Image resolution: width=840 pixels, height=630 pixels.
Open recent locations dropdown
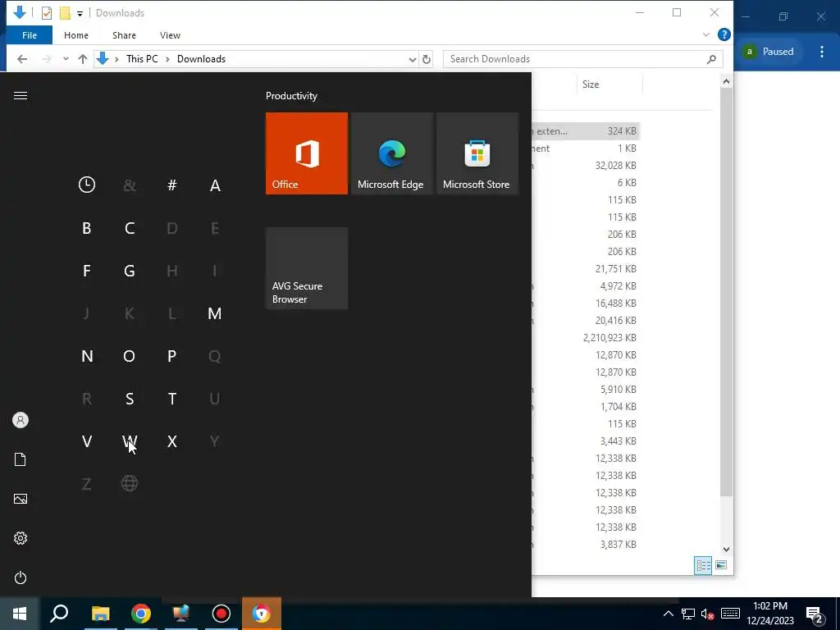coord(66,59)
